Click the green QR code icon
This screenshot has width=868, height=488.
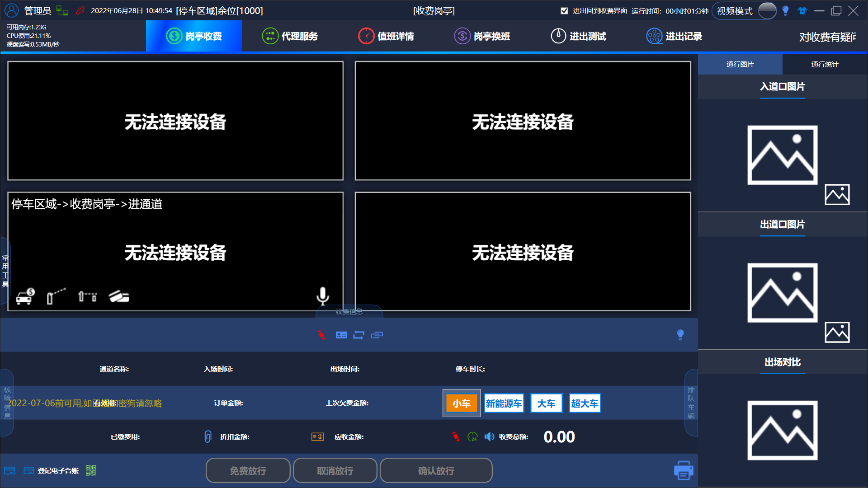tap(91, 470)
